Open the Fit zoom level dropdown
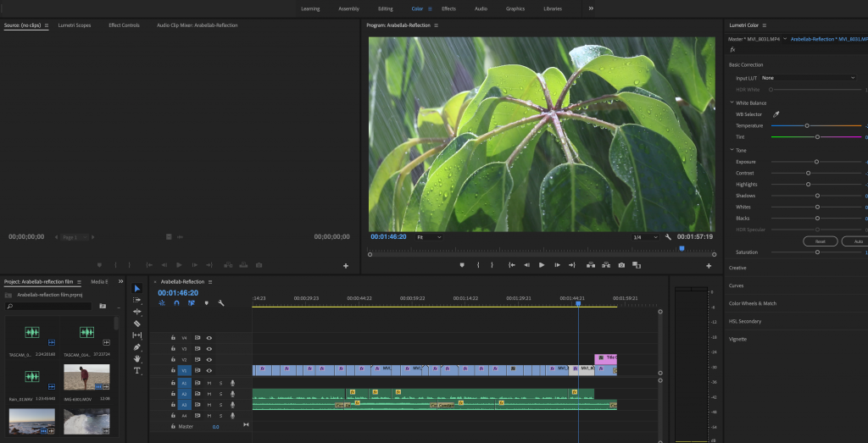 click(x=429, y=237)
